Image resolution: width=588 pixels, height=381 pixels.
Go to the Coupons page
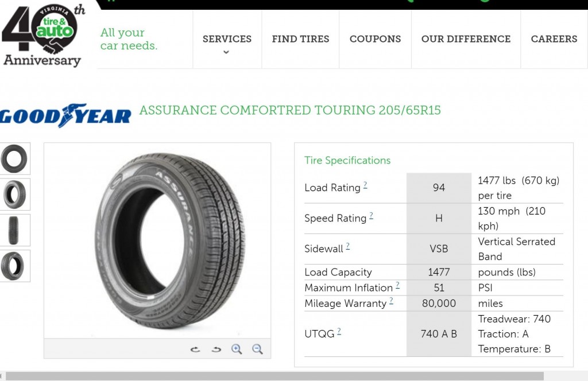tap(375, 39)
